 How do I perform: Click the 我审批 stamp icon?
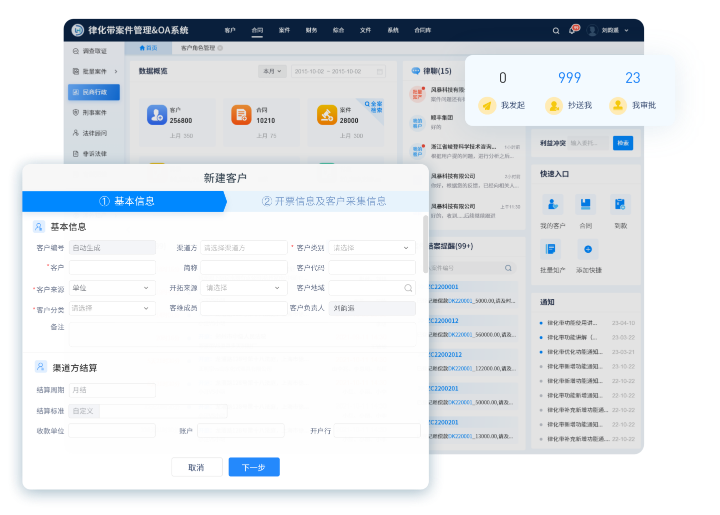[618, 106]
